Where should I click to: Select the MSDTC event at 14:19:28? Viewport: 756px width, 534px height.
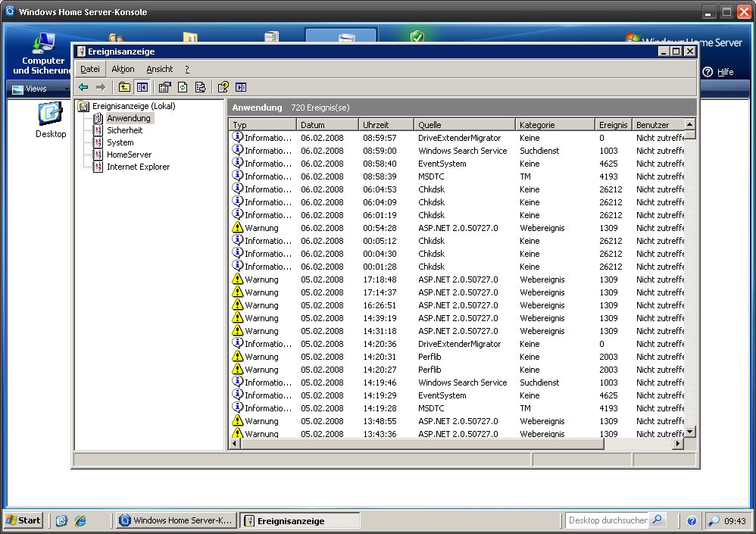pos(431,408)
